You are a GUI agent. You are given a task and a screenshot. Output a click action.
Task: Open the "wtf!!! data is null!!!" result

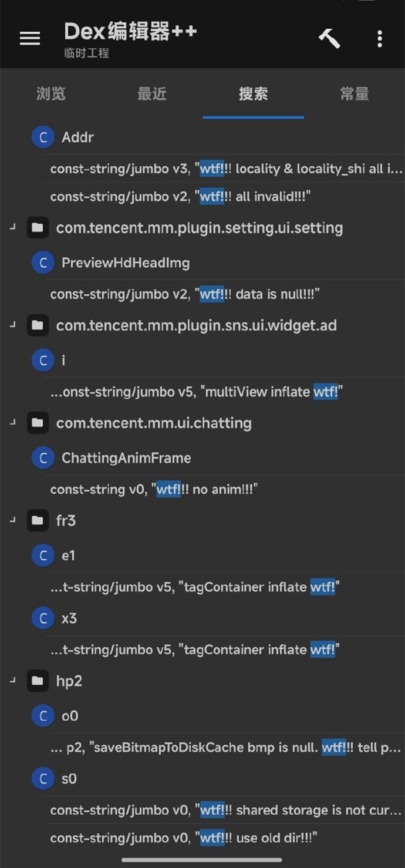(x=185, y=294)
